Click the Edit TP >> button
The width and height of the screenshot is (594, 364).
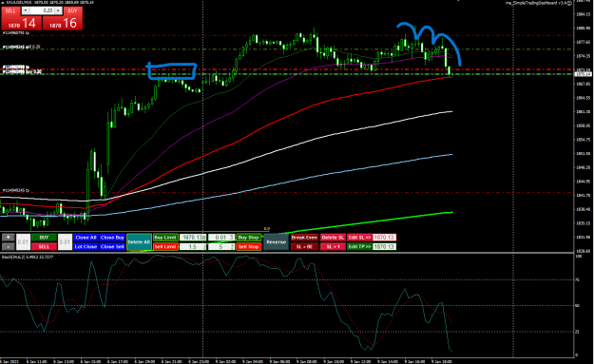coord(359,246)
